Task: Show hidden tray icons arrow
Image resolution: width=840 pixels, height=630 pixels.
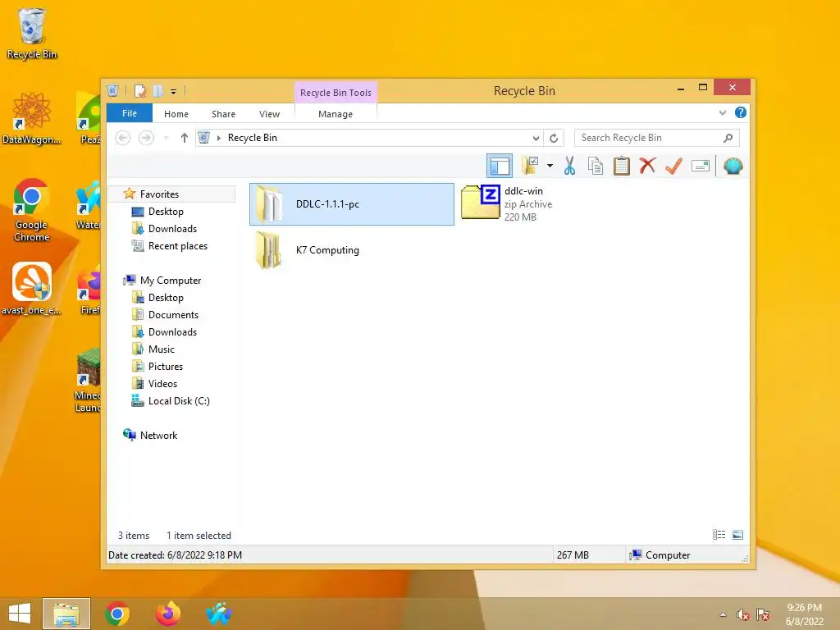Action: click(724, 614)
